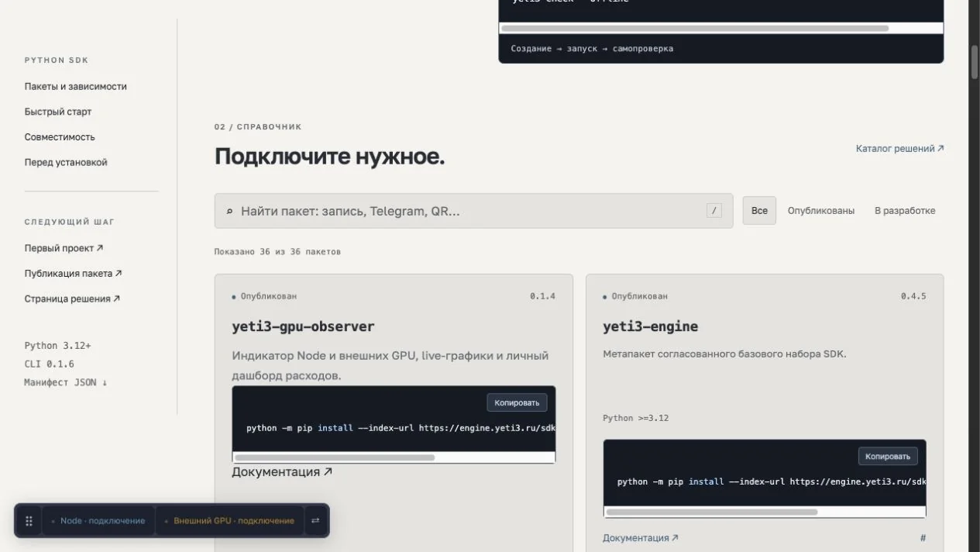The height and width of the screenshot is (552, 980).
Task: Copy install command for yeti3-engine
Action: coord(888,457)
